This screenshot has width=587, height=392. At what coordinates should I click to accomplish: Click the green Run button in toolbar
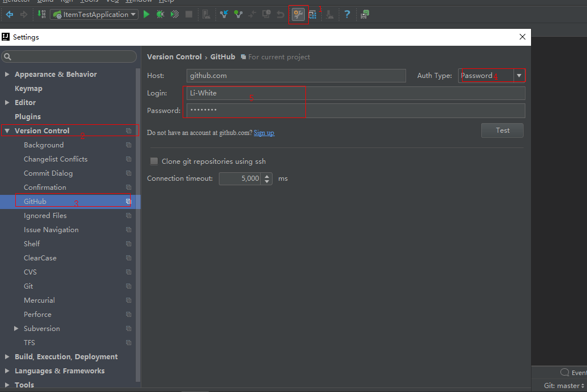coord(146,15)
